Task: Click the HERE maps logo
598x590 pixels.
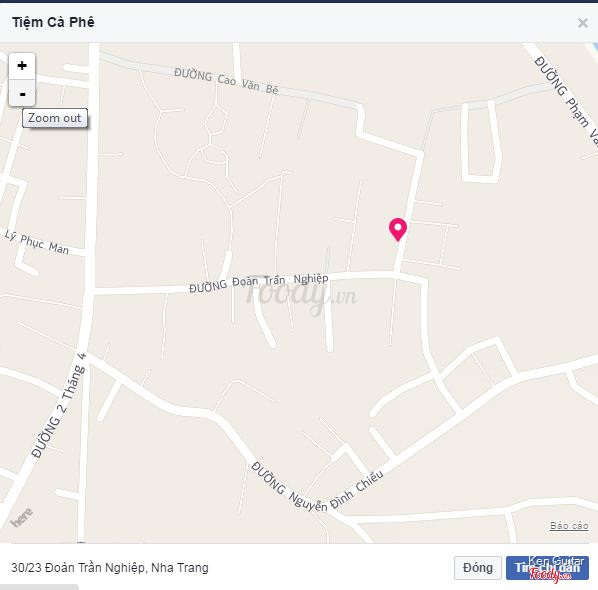Action: point(22,517)
